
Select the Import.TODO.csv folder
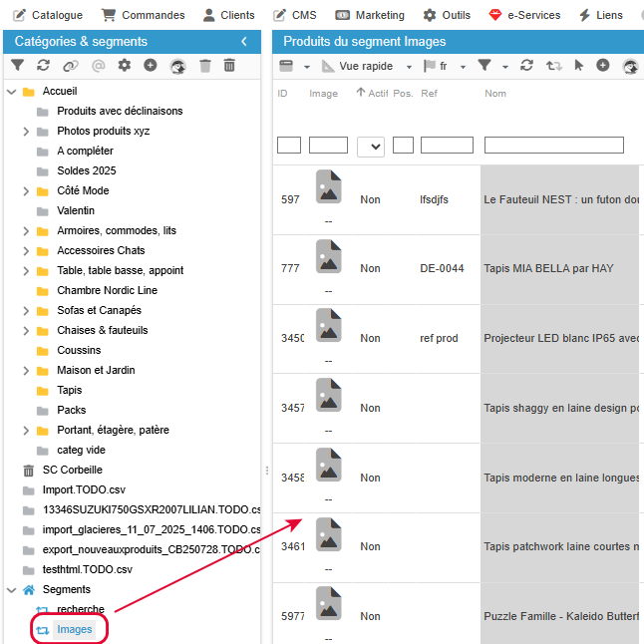84,490
